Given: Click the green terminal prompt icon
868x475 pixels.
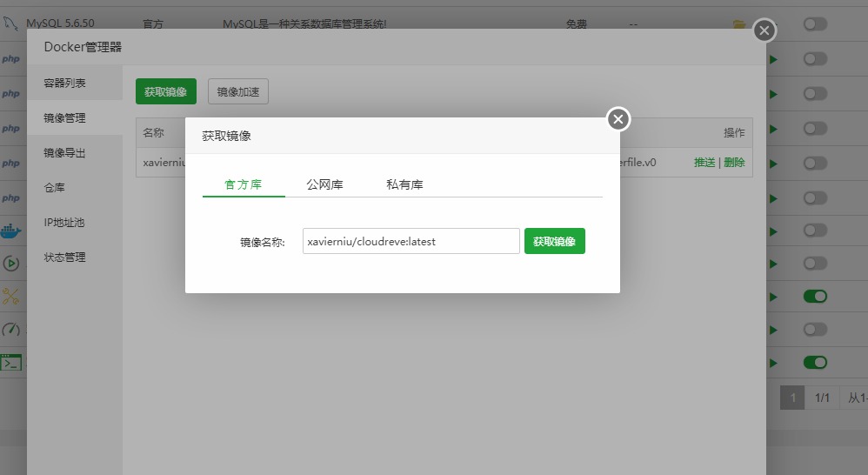Looking at the screenshot, I should pos(11,363).
